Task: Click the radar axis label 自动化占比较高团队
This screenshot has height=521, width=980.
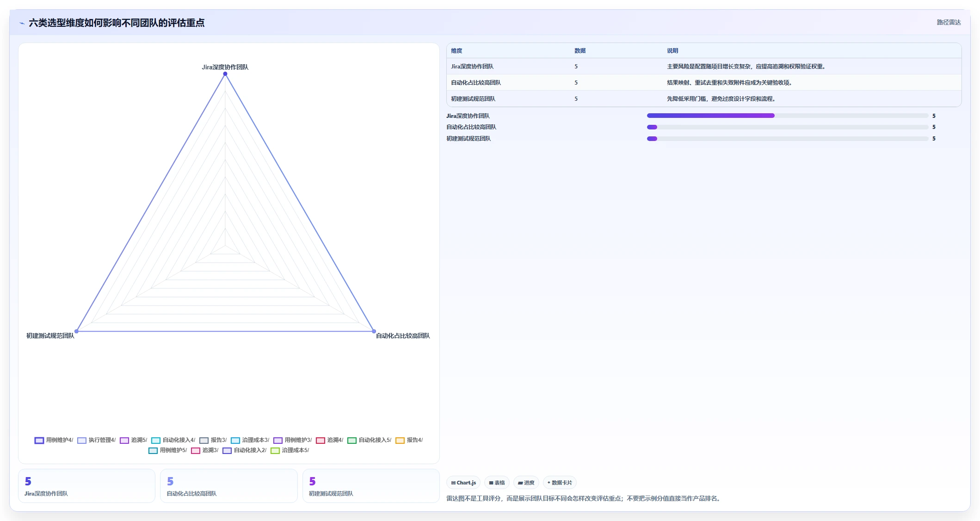Action: [403, 336]
